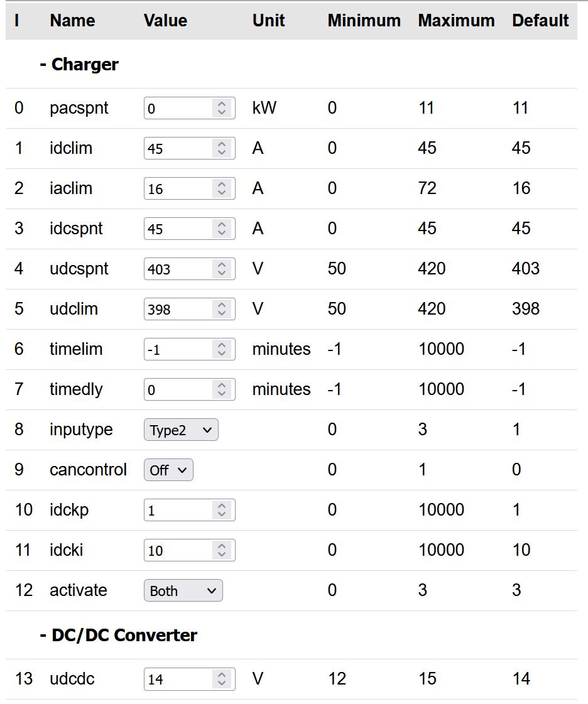This screenshot has height=704, width=588.
Task: Click the timelim spinner arrows
Action: click(221, 349)
